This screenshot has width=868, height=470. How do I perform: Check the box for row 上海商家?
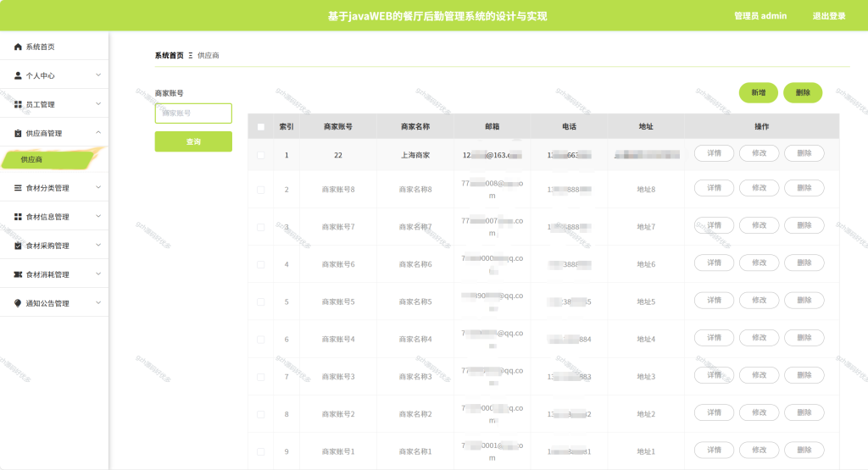[x=261, y=155]
